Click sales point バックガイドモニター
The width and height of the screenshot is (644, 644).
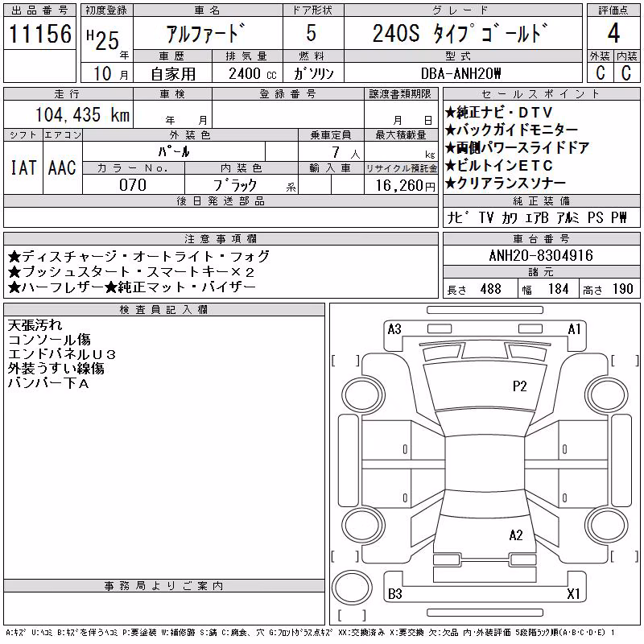tap(511, 130)
